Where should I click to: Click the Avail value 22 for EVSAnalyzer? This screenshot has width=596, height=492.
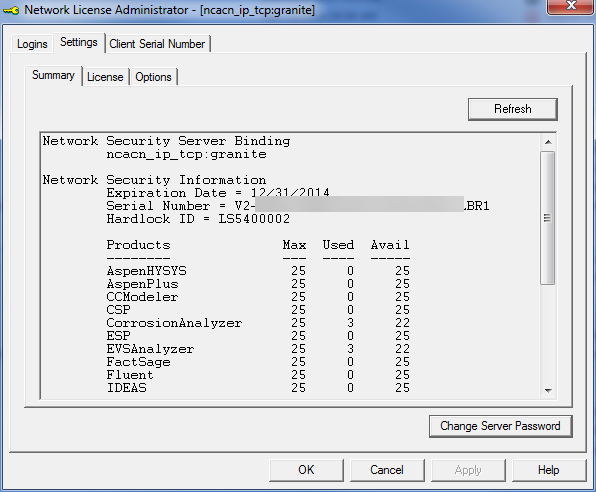point(403,349)
